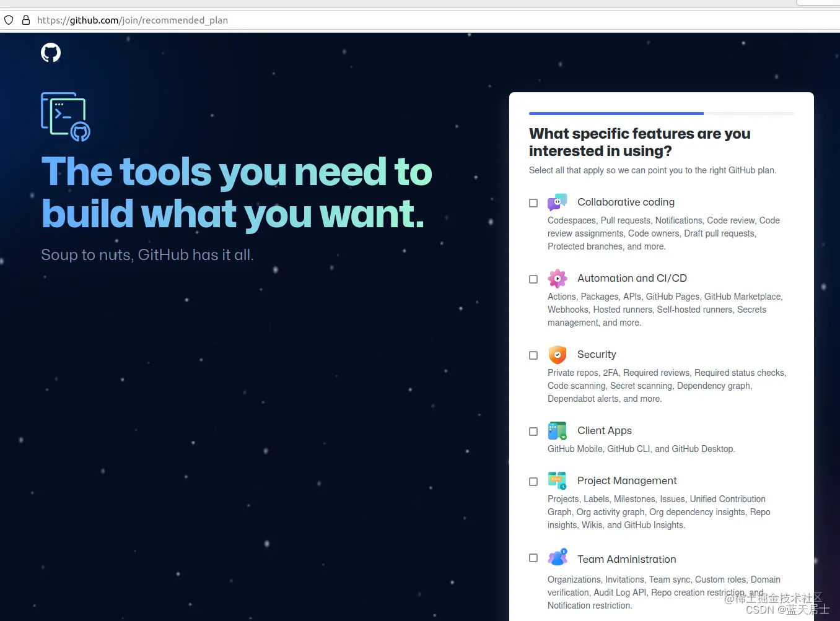Screen dimensions: 840x621
Task: Click the GitHub Mobile, GitHub CLI description
Action: point(641,449)
